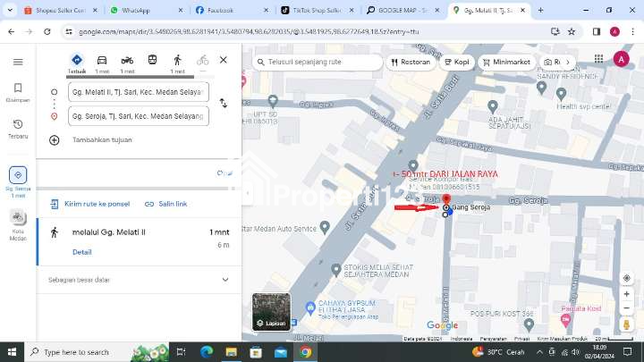Close the directions panel
Screen dimensions: 644x362
tap(223, 60)
